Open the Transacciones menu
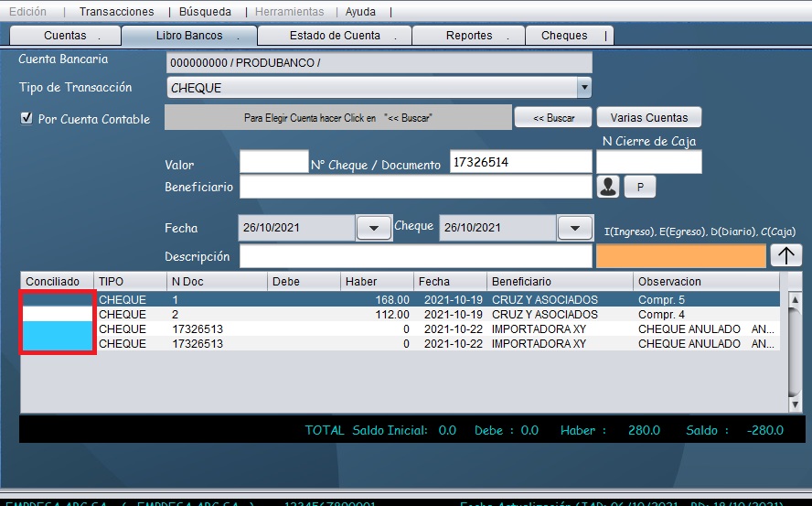Image resolution: width=812 pixels, height=506 pixels. pyautogui.click(x=116, y=12)
